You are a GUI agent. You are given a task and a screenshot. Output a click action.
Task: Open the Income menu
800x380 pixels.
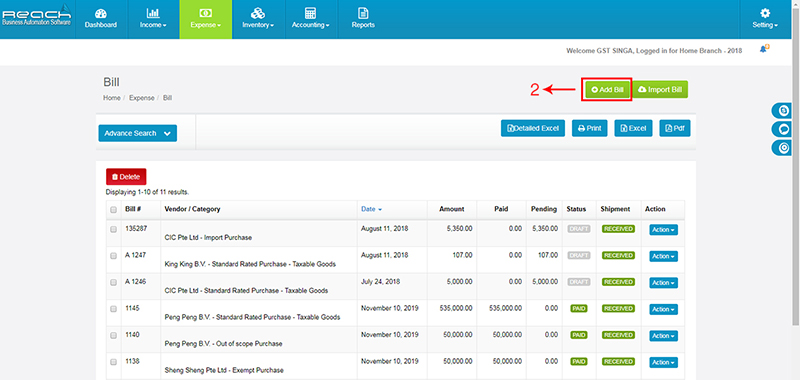153,25
